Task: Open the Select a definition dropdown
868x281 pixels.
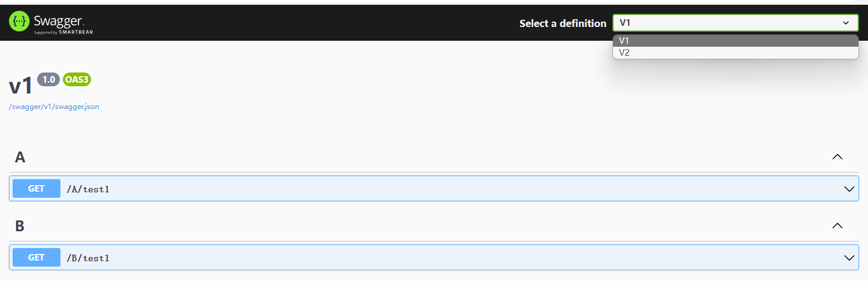Action: (x=735, y=23)
